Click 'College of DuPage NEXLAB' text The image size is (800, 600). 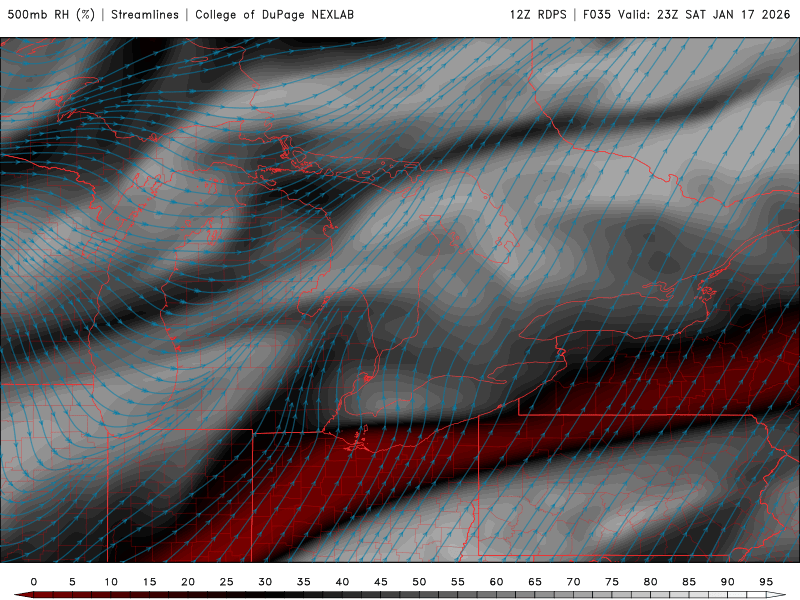pyautogui.click(x=274, y=15)
